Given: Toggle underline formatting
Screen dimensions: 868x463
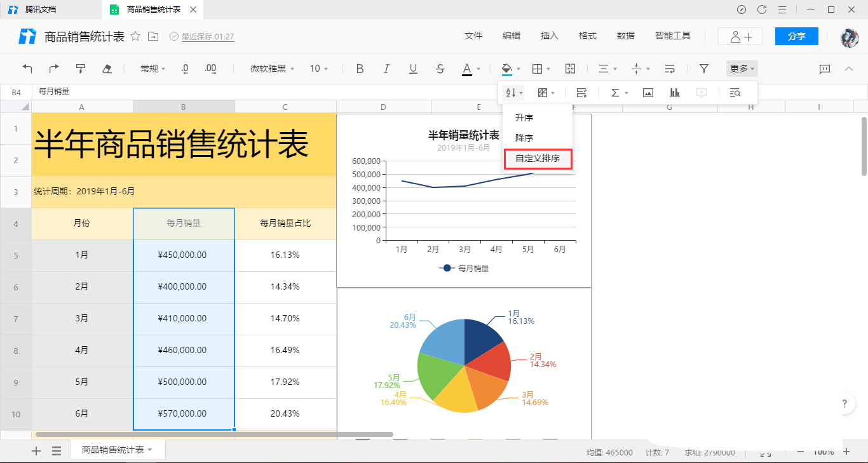Looking at the screenshot, I should [x=413, y=69].
